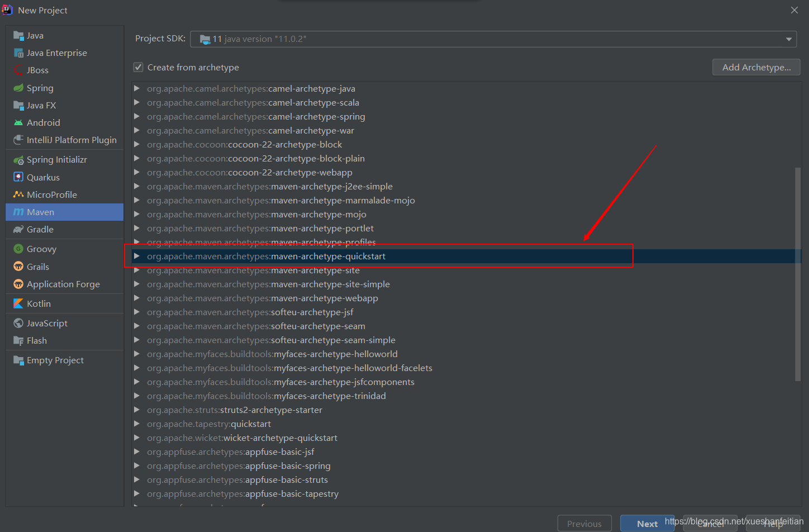The height and width of the screenshot is (532, 809).
Task: Expand cocoon-22-archetype-webapp node
Action: (x=137, y=172)
